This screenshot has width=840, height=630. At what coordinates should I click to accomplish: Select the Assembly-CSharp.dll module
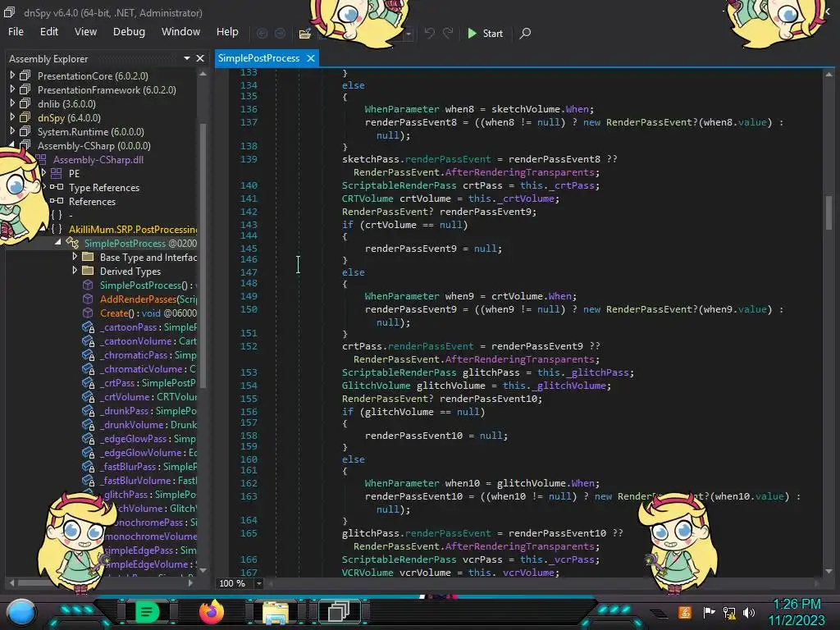98,160
